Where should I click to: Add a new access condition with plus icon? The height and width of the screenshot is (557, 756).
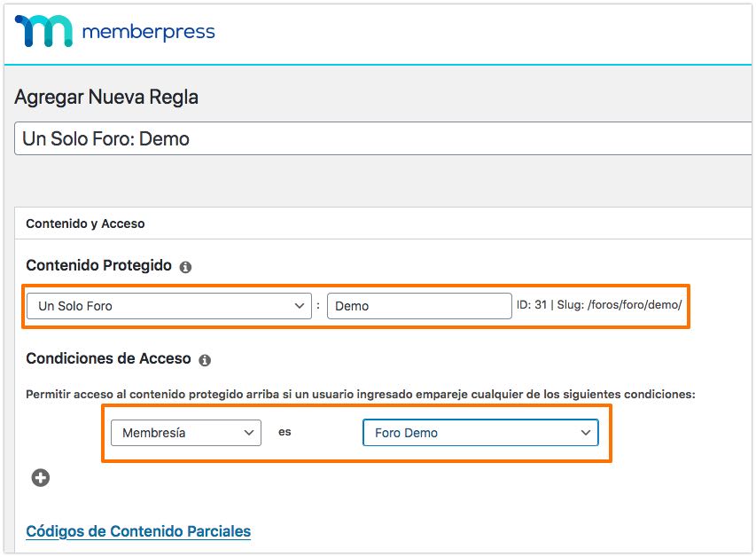41,478
